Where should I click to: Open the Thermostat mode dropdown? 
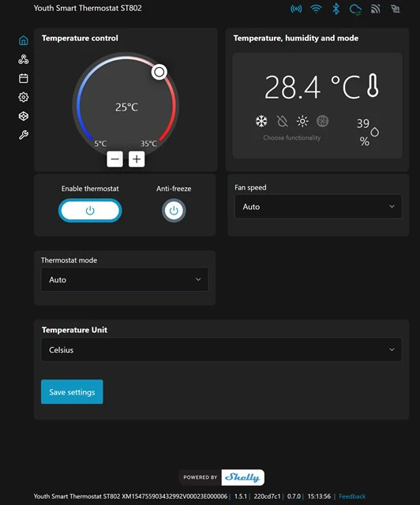[x=125, y=279]
